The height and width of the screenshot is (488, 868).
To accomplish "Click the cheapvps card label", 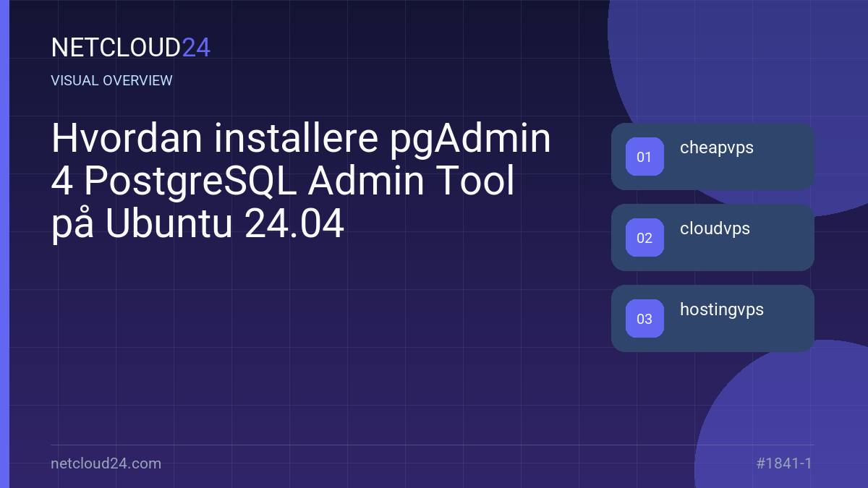I will [x=717, y=148].
